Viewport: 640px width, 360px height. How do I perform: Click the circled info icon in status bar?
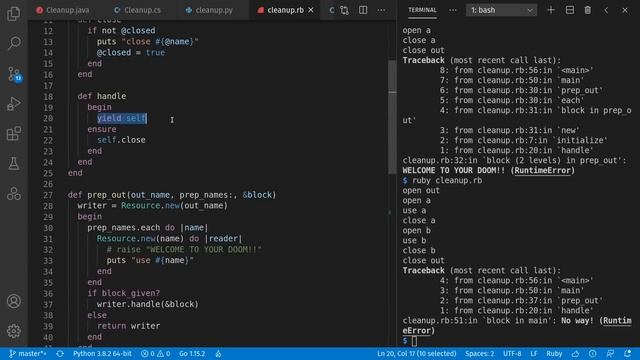tap(593, 353)
